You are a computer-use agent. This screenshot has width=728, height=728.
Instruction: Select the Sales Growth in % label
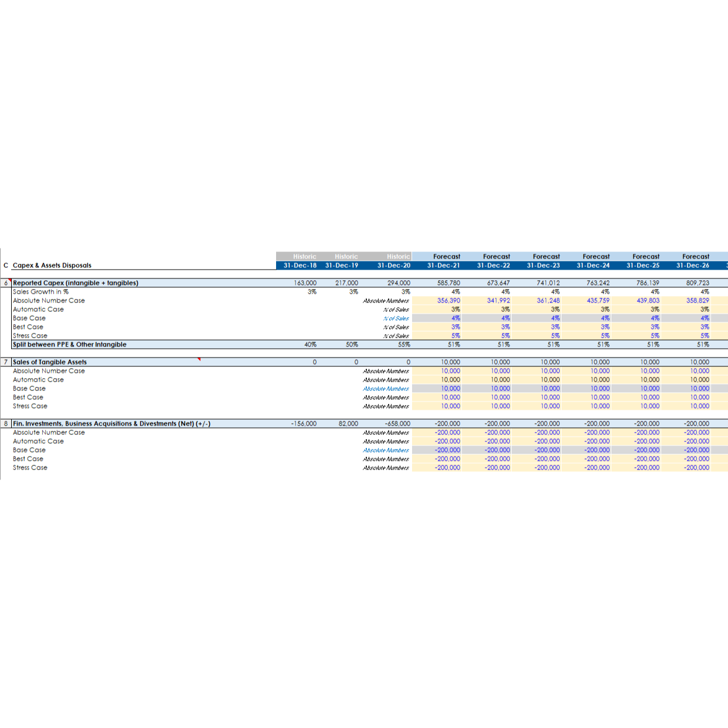[41, 292]
